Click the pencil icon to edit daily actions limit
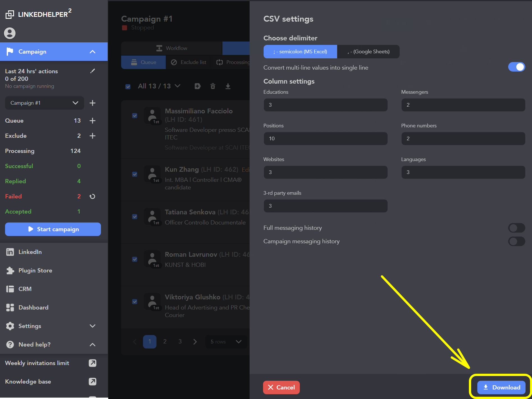The image size is (532, 399). 93,71
